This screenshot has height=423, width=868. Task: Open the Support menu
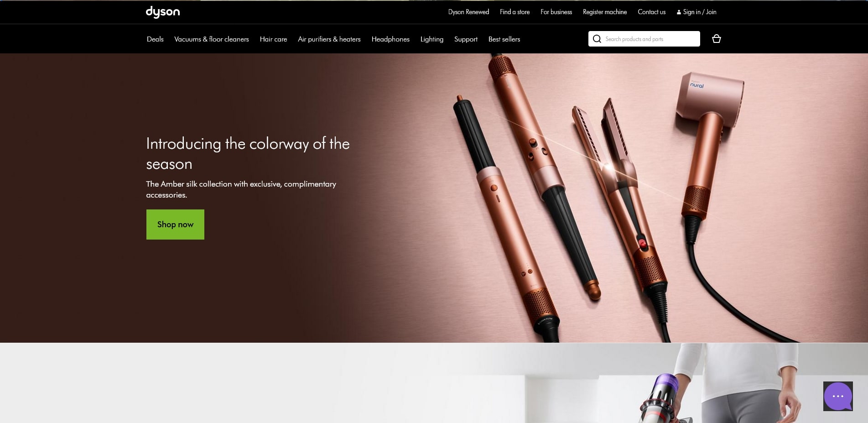(466, 39)
